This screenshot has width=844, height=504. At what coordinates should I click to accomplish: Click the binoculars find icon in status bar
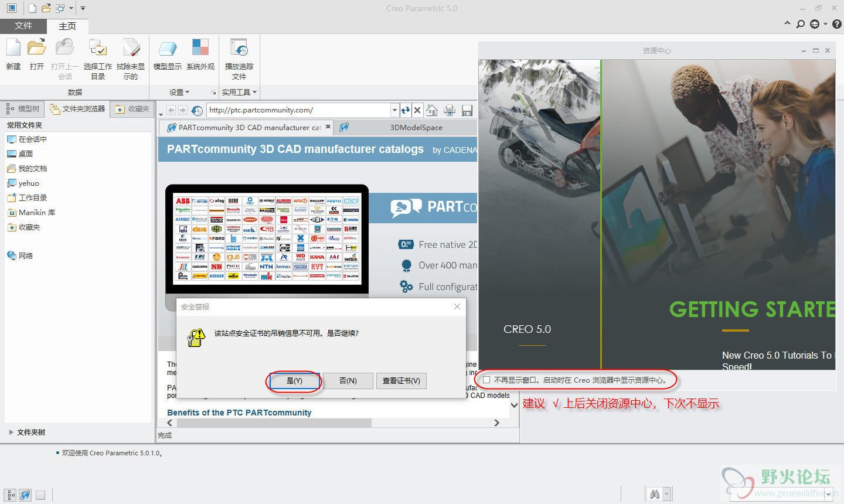[x=654, y=495]
